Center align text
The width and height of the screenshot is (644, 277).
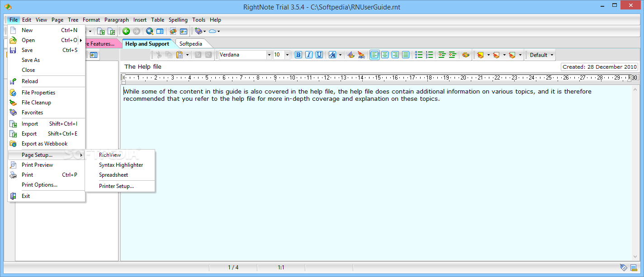click(385, 55)
